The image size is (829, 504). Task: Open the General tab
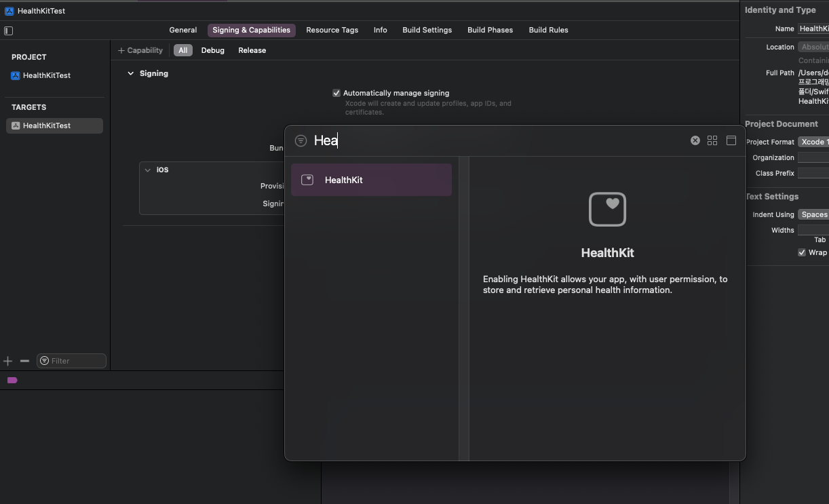(x=183, y=30)
